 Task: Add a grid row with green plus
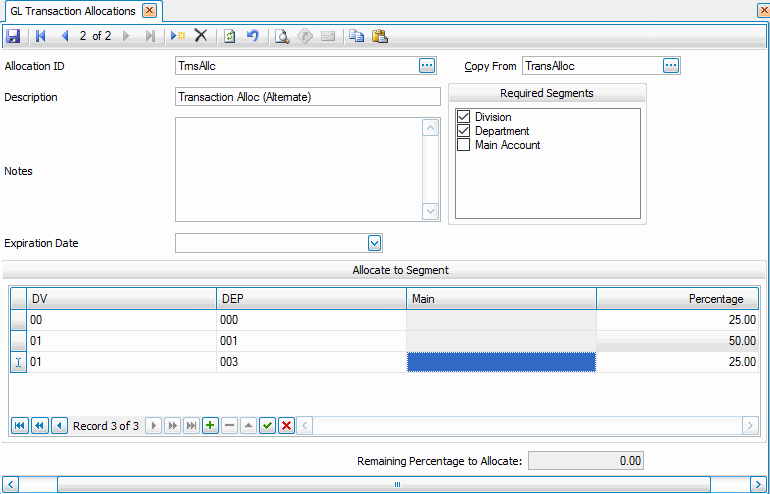[210, 425]
